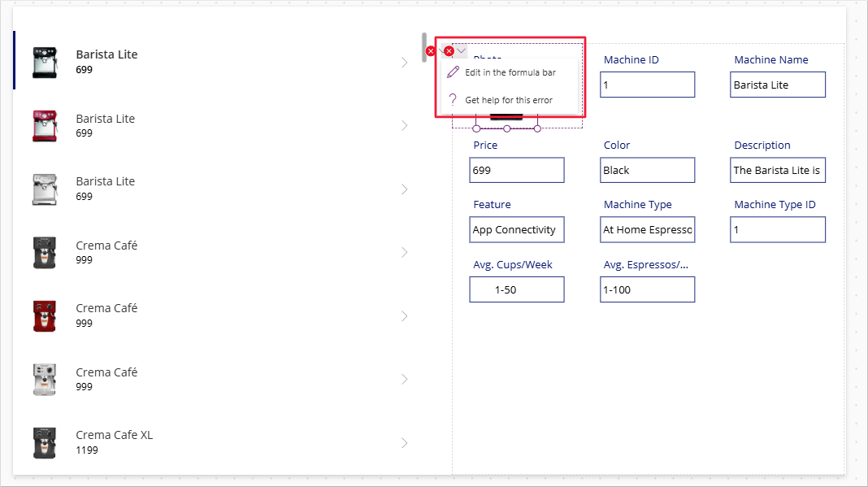Expand the Crema Cafe XL row chevron
Screen dimensions: 868x487
tap(404, 442)
